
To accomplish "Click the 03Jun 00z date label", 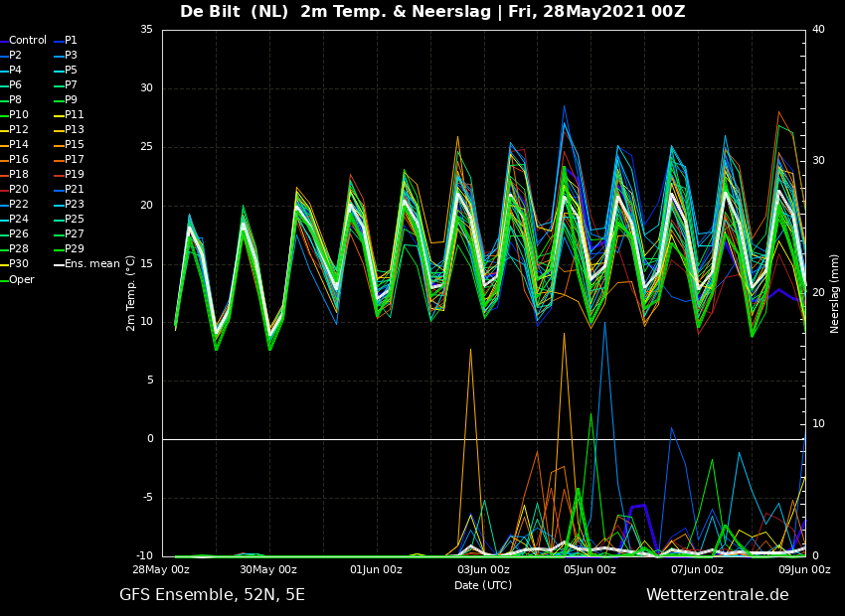I will pyautogui.click(x=483, y=569).
